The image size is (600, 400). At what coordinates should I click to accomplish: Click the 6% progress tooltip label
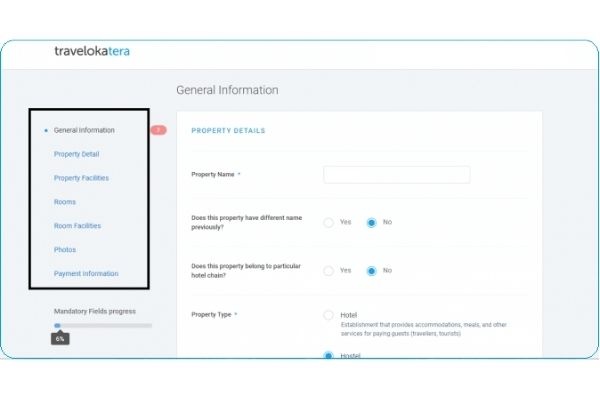click(60, 339)
